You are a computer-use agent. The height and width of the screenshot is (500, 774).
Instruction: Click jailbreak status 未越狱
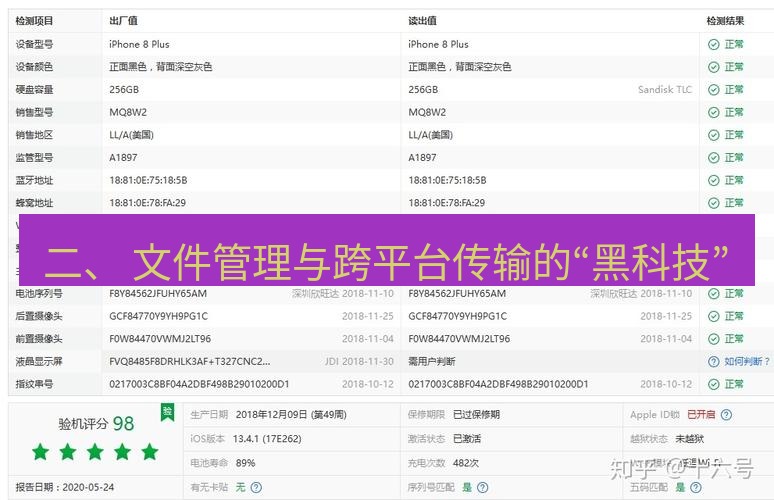click(x=690, y=439)
